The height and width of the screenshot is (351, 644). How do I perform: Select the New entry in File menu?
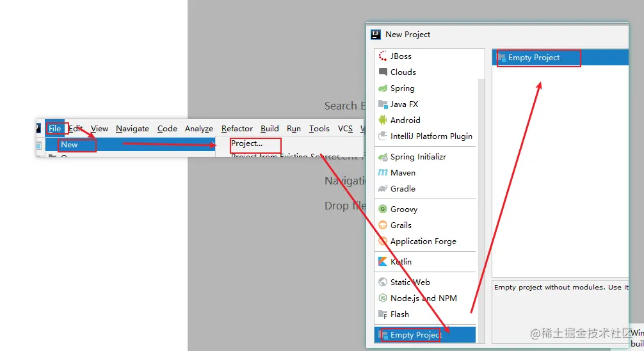coord(130,145)
